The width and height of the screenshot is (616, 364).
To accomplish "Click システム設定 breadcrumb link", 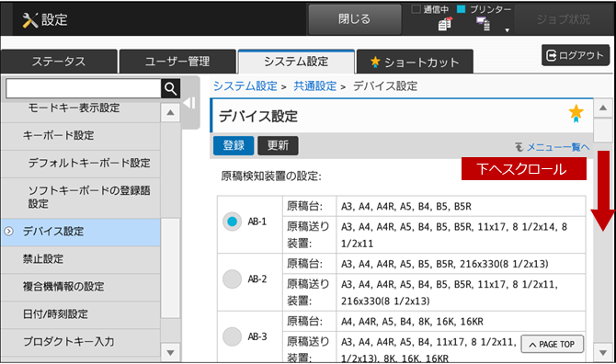I will 245,86.
